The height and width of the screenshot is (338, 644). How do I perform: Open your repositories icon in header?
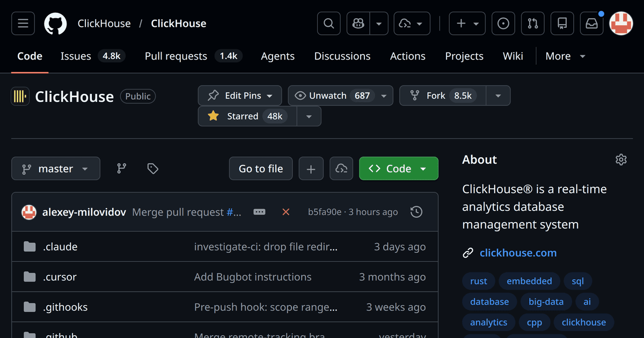pyautogui.click(x=562, y=24)
